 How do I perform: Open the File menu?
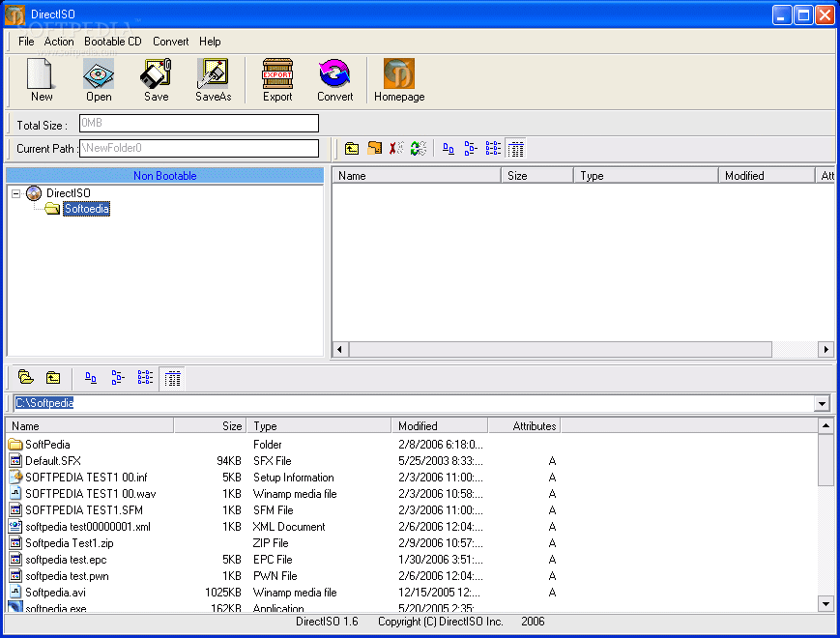point(26,42)
